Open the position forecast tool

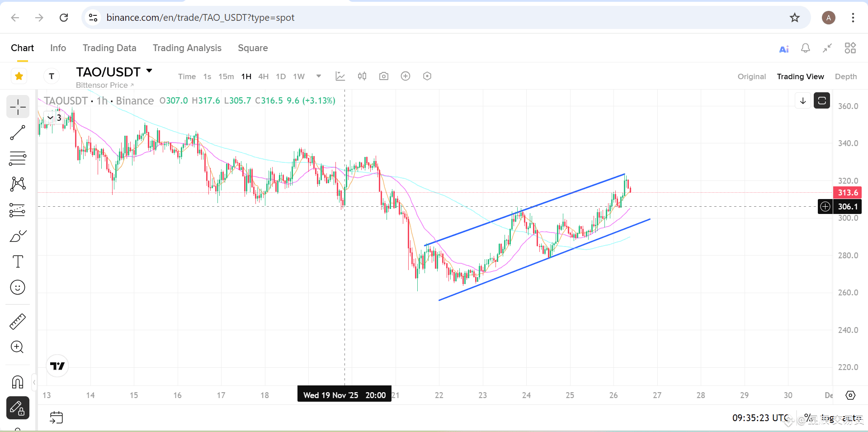[18, 210]
